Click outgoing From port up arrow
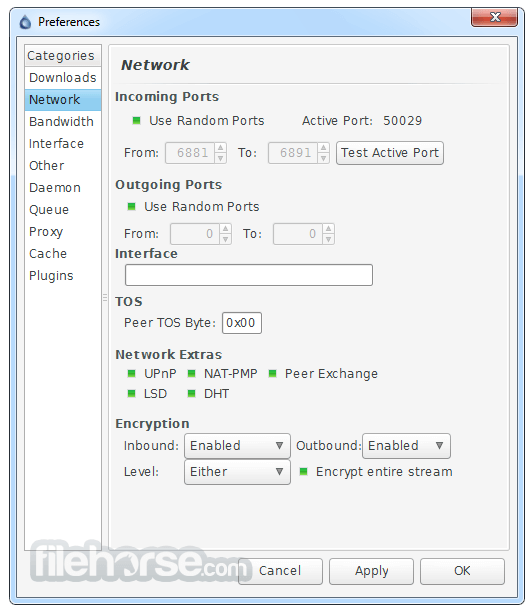This screenshot has height=612, width=532. (x=225, y=229)
